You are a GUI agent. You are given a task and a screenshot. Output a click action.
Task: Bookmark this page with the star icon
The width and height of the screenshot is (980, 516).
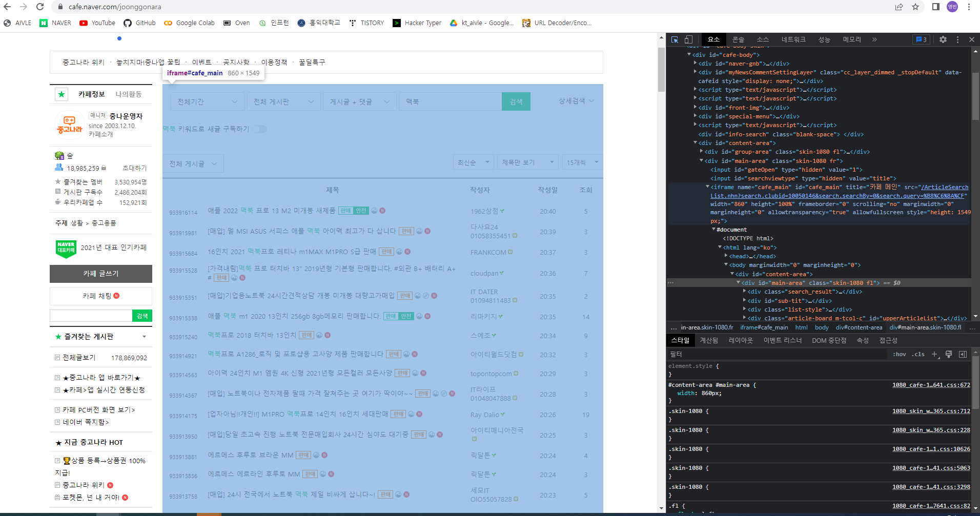(915, 7)
